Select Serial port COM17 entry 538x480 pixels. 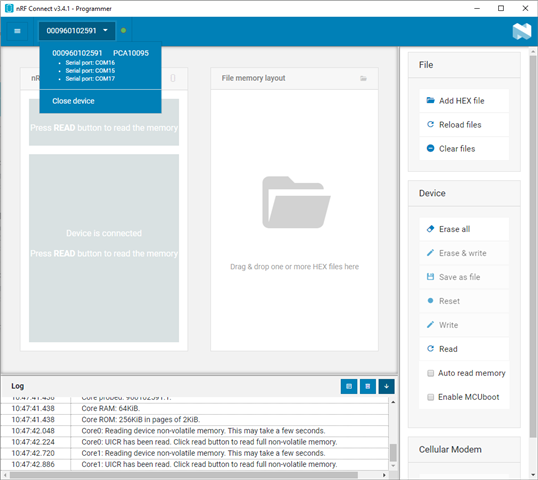tap(90, 79)
